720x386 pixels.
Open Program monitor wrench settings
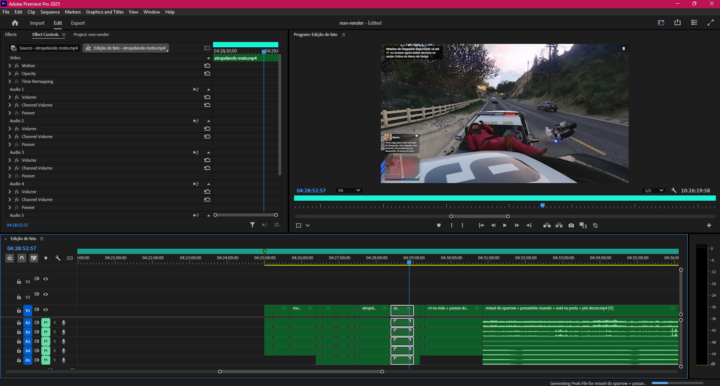[674, 190]
